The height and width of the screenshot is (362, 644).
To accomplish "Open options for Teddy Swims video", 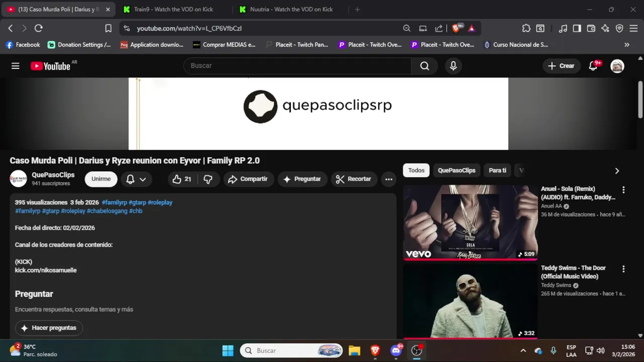I will [623, 269].
